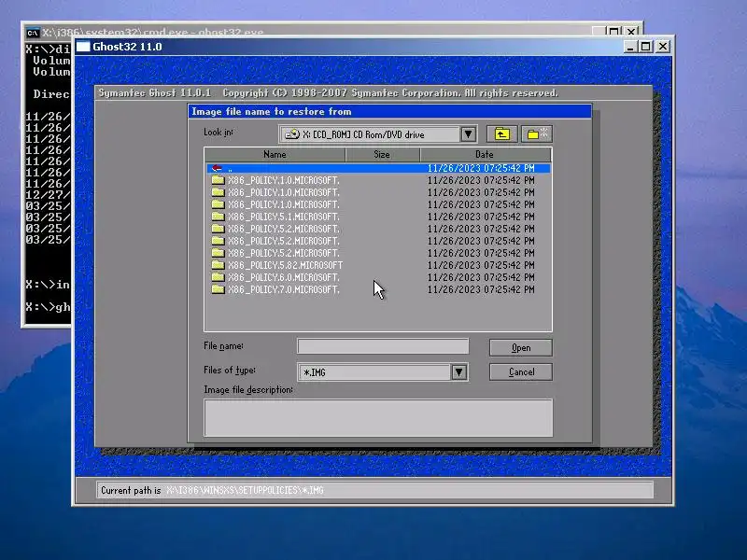Click 'Image file name to restore from' title
Image resolution: width=747 pixels, height=560 pixels.
pos(272,111)
